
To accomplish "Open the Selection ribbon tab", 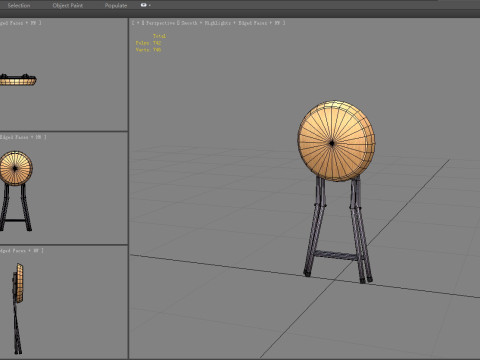I will tap(19, 5).
